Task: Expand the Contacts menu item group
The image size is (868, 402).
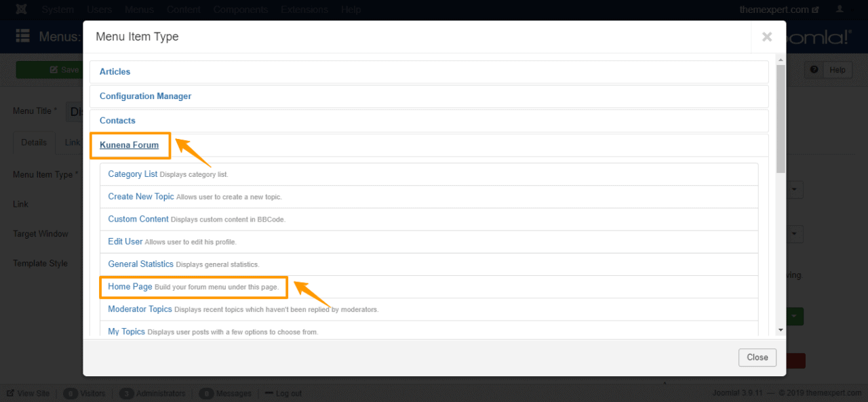Action: tap(117, 121)
